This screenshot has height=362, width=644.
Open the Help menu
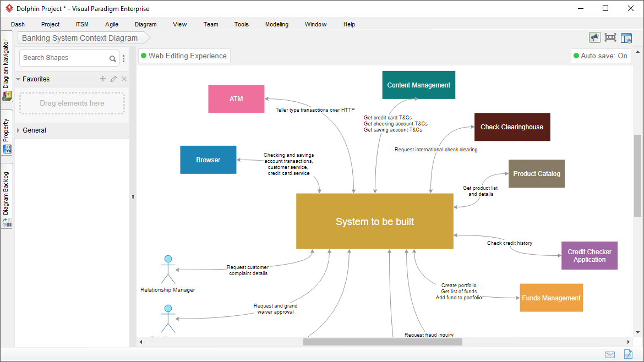click(x=349, y=24)
